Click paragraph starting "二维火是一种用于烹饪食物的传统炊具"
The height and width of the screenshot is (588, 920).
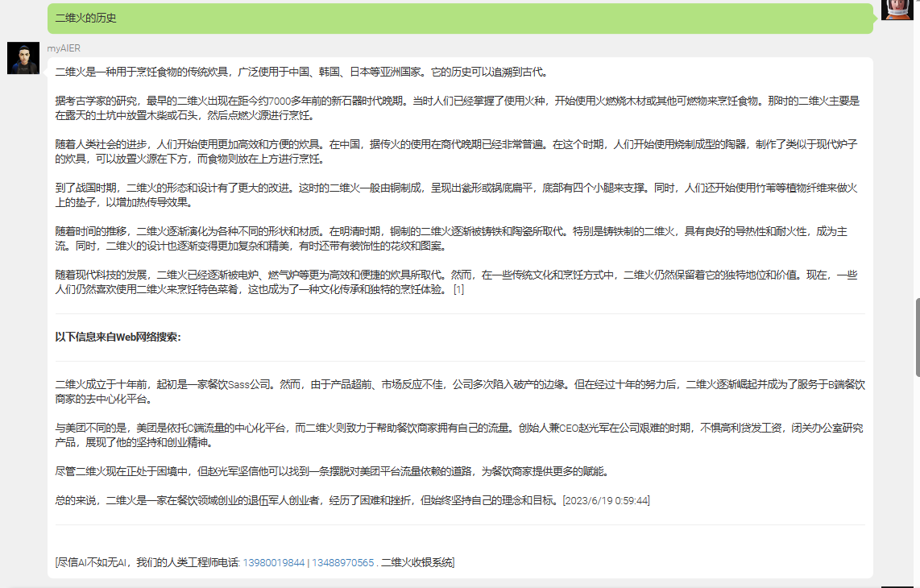(x=303, y=72)
